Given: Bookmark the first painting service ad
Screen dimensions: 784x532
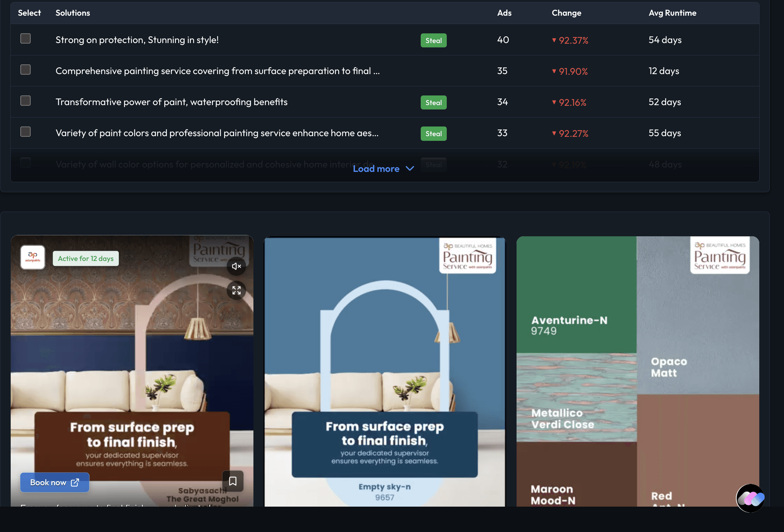Looking at the screenshot, I should (233, 481).
